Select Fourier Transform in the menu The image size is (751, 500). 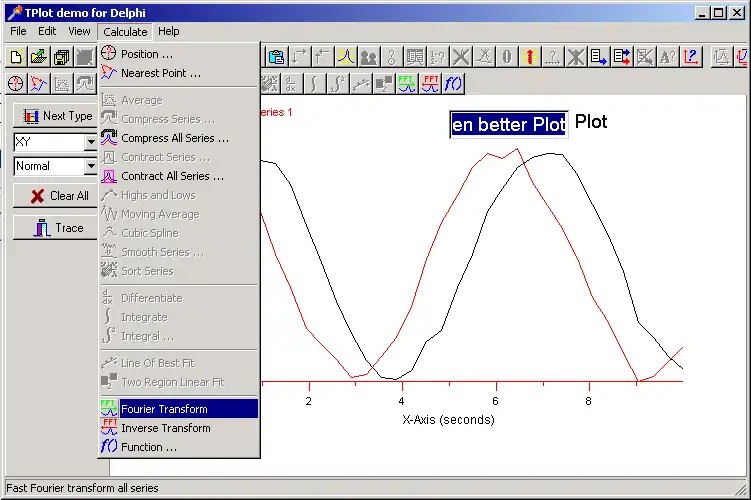179,409
